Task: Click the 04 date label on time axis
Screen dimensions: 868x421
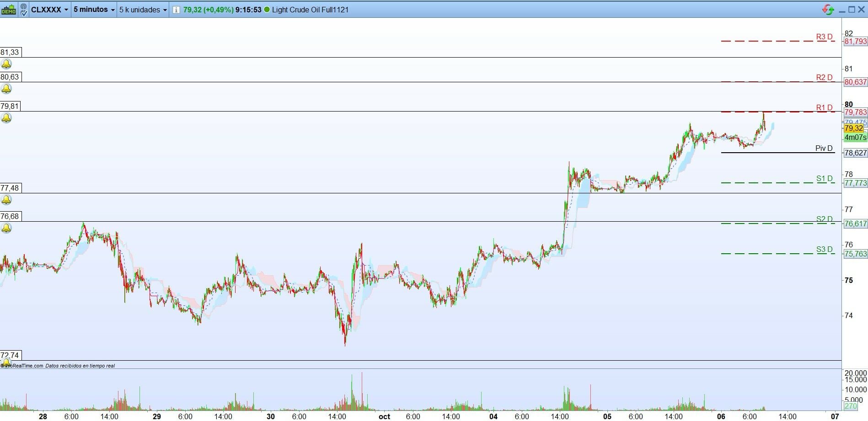Action: click(x=493, y=416)
